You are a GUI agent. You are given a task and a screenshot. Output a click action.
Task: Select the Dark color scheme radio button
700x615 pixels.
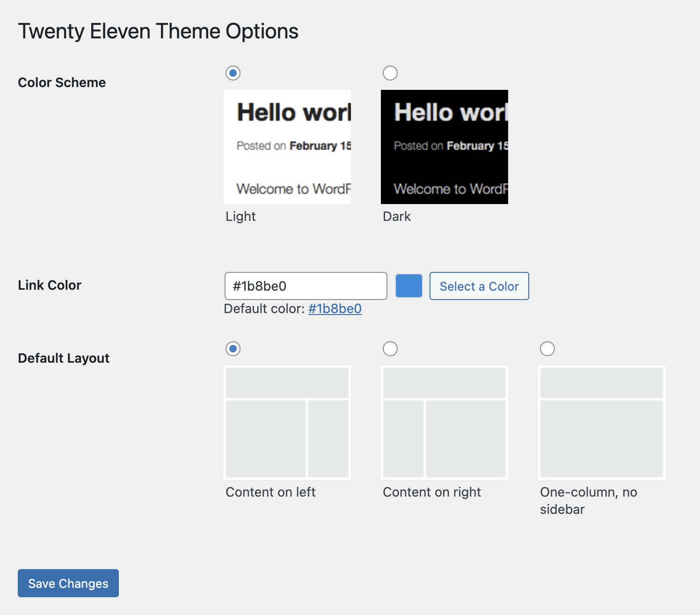(x=390, y=73)
